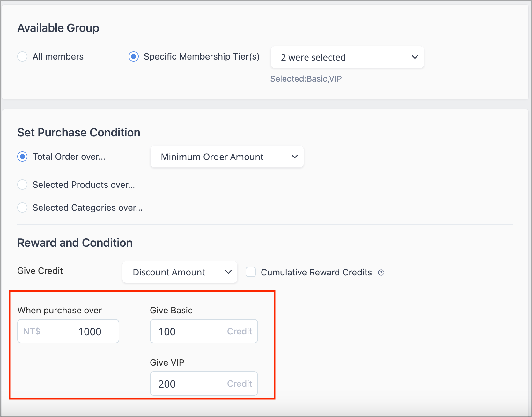Screen dimensions: 532x417
Task: Click the Credit suffix in Give Basic field
Action: click(239, 332)
